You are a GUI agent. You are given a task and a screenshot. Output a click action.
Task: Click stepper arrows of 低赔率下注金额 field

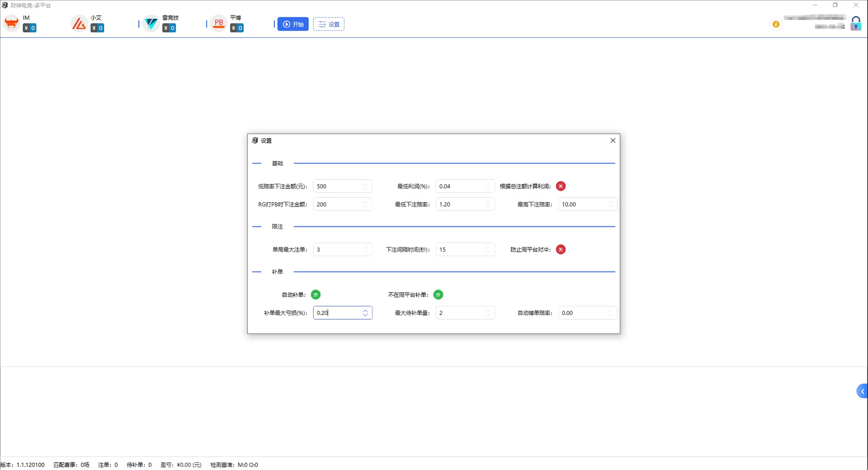(365, 186)
